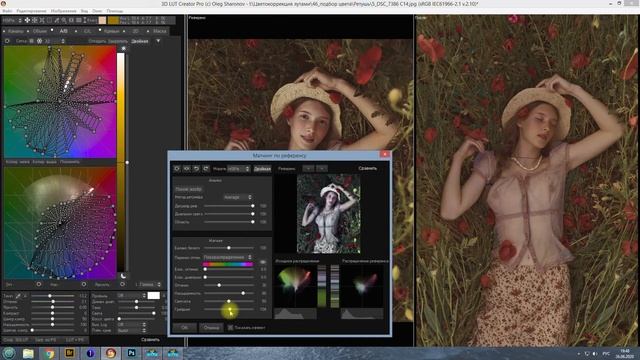The image size is (640, 360).
Task: Adjust the Баланс белого slider in dialog
Action: [229, 248]
